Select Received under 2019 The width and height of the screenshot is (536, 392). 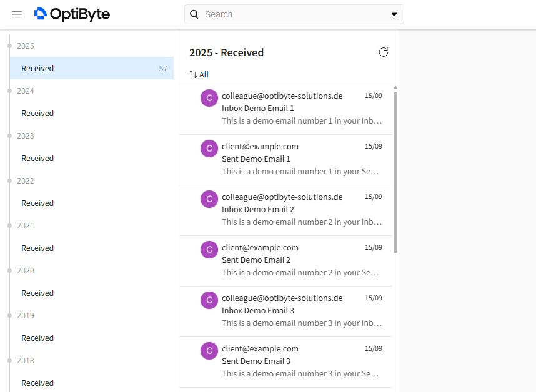[x=92, y=338]
